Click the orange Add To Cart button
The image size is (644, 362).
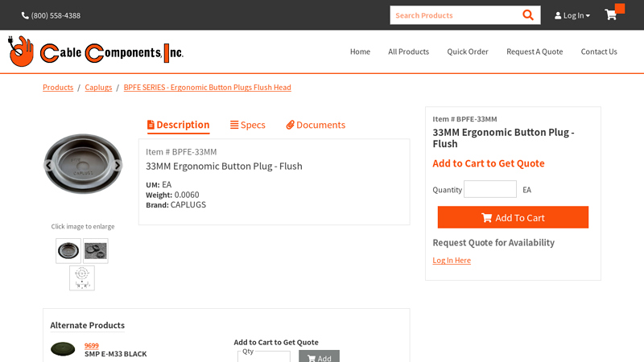513,217
